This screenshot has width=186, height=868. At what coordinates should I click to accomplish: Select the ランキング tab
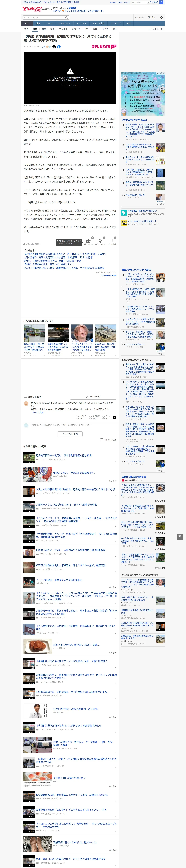115,23
